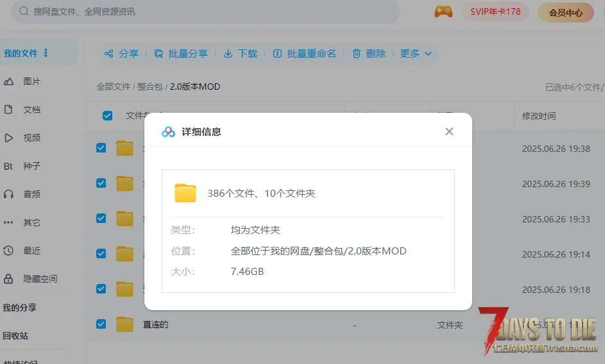Viewport: 605px width, 364px height.
Task: Click 批量分享 batch share button
Action: tap(181, 54)
